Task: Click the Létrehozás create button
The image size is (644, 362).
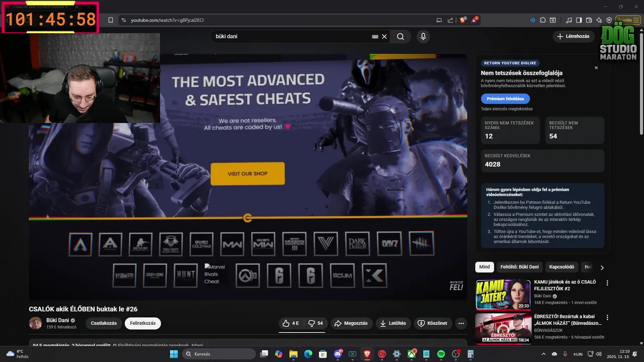Action: tap(573, 36)
